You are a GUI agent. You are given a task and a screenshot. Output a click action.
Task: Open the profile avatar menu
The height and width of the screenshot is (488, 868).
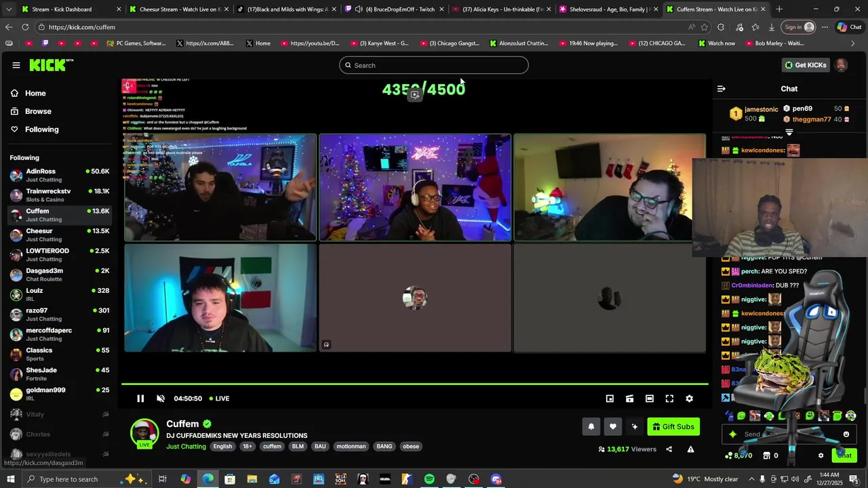(841, 65)
